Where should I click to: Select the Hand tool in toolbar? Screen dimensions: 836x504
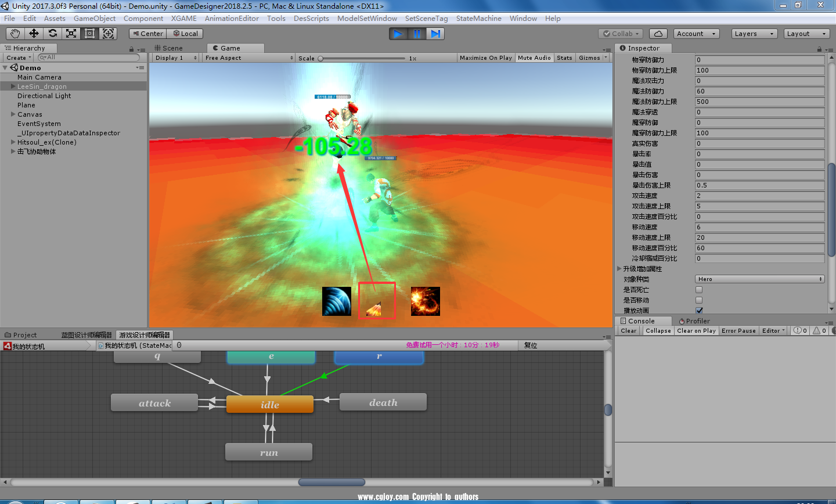point(15,34)
